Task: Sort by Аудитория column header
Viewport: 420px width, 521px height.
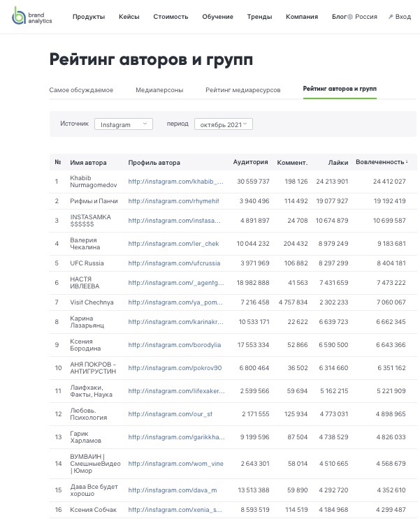Action: pos(250,162)
